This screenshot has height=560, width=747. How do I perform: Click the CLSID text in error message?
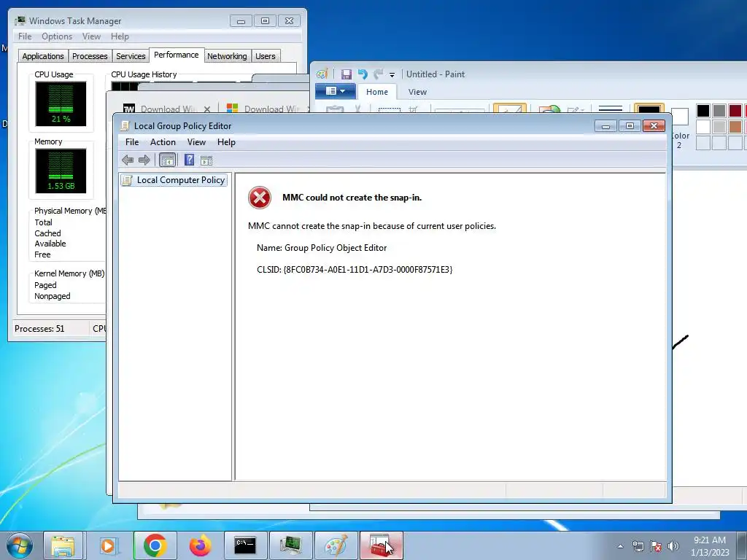click(x=355, y=270)
